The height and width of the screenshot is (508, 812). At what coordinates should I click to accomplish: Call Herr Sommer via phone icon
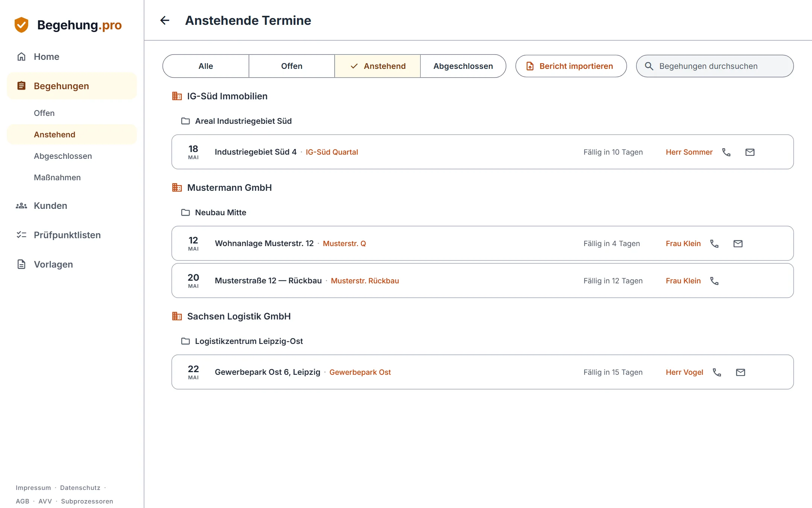pyautogui.click(x=726, y=152)
